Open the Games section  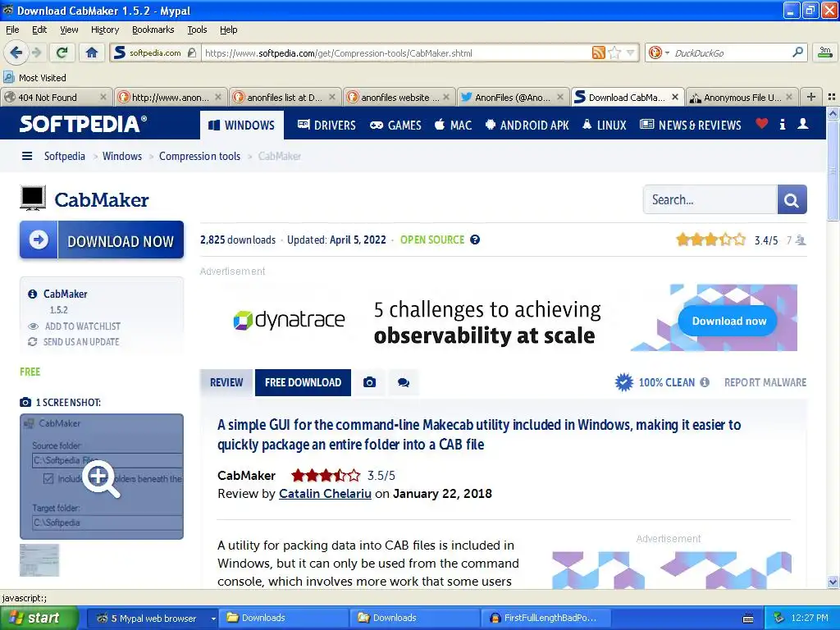point(395,126)
